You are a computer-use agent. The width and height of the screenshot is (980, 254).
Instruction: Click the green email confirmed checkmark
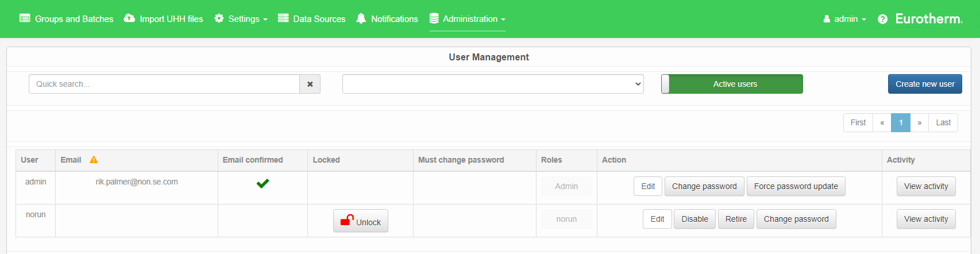coord(263,184)
